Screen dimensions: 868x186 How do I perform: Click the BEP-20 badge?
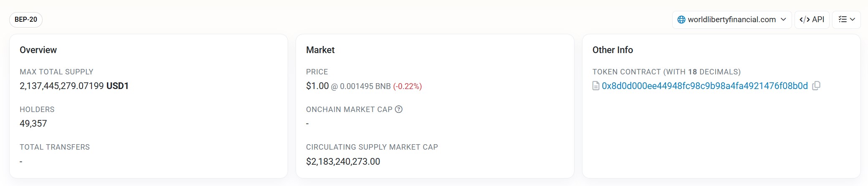[26, 20]
